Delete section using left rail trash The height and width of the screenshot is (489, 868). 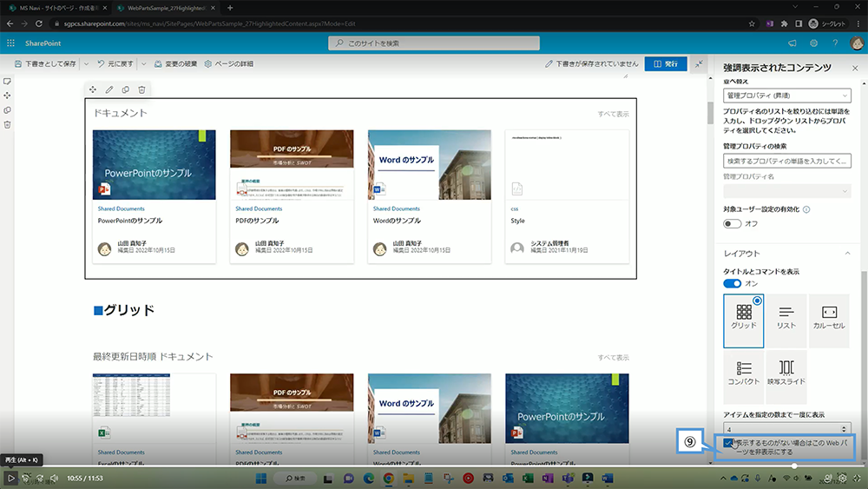click(7, 124)
